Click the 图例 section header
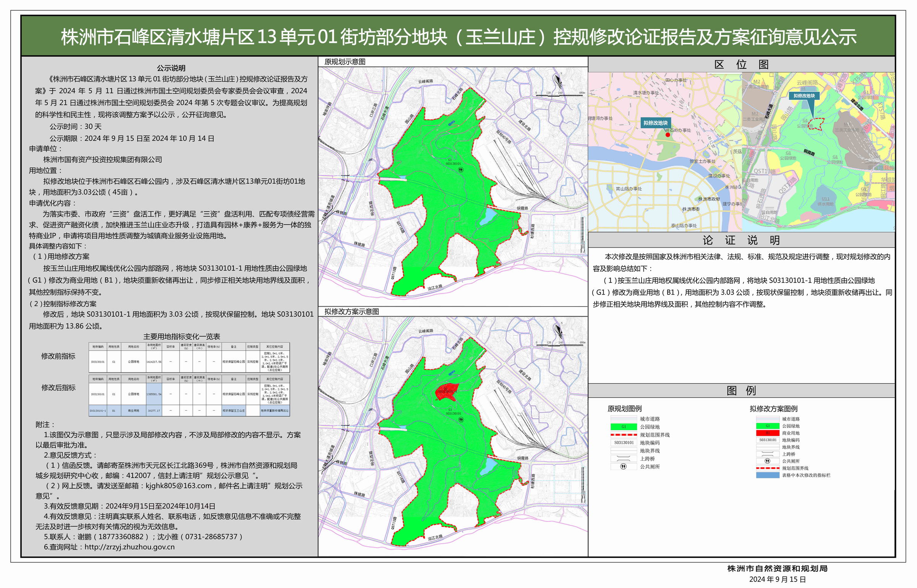Screen dimensions: 917x588 click(741, 391)
